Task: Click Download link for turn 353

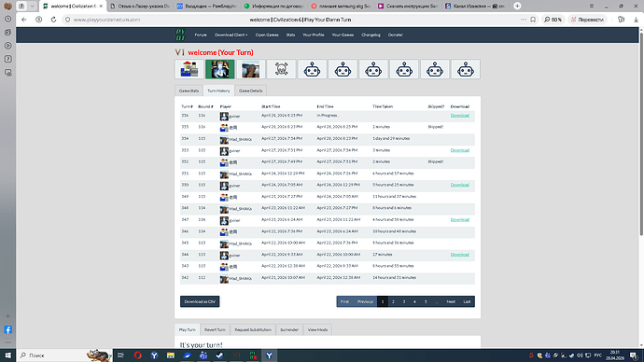Action: coord(459,150)
